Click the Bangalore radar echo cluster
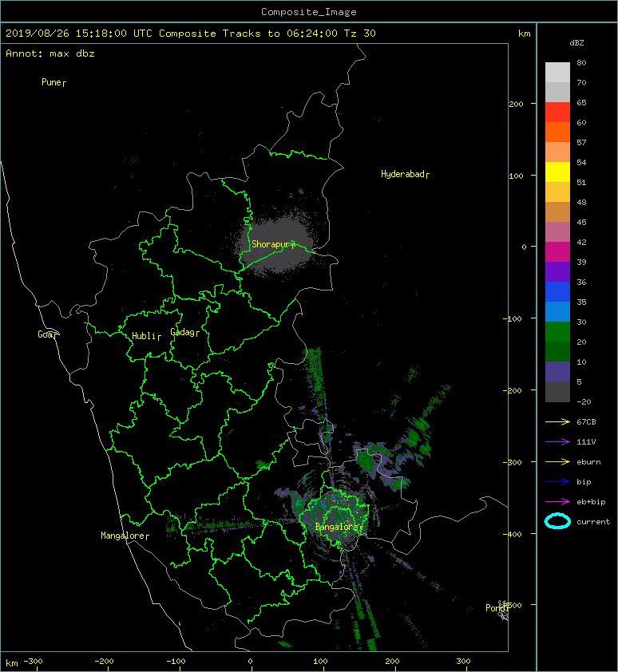 click(335, 516)
